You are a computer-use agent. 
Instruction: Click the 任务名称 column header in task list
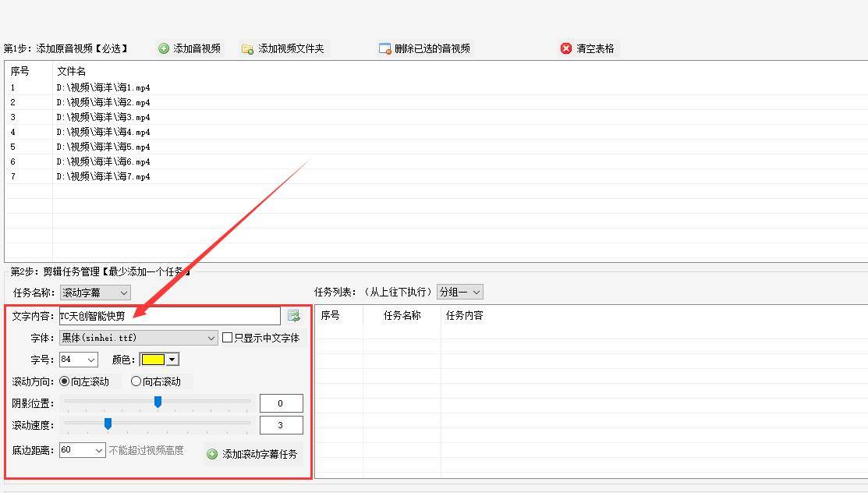tap(402, 316)
